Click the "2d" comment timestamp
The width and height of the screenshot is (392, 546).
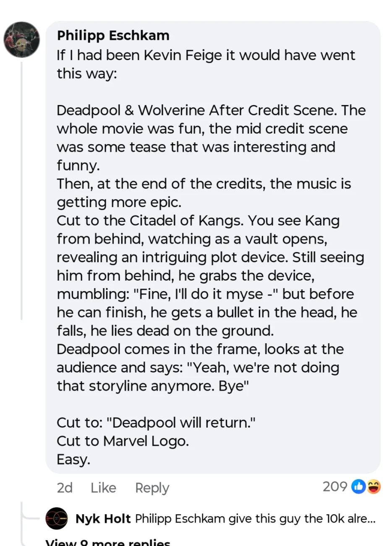pyautogui.click(x=65, y=488)
